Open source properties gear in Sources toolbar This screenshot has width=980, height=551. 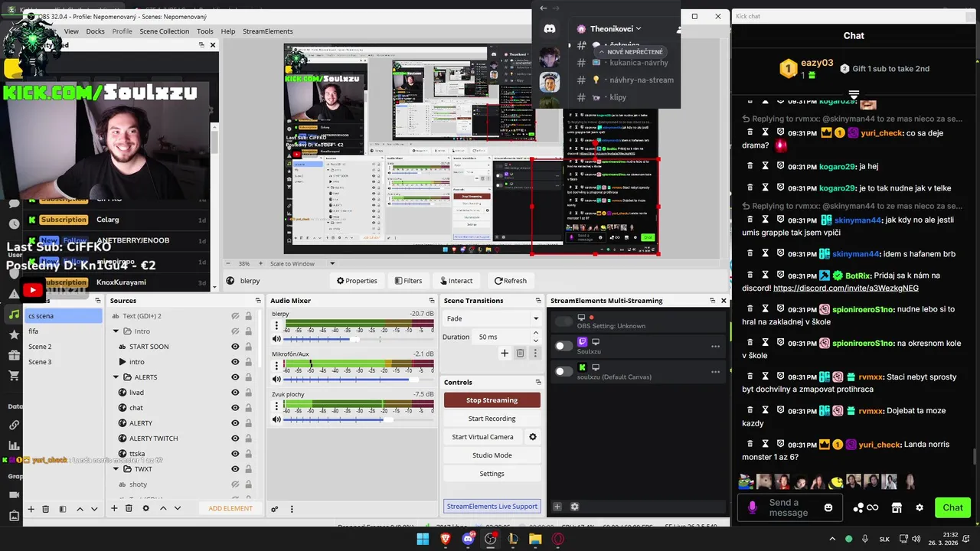click(145, 508)
